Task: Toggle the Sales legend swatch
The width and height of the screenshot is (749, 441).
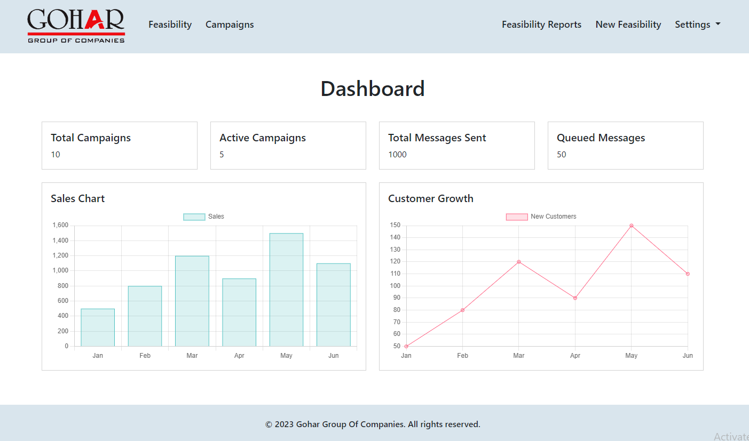Action: click(194, 217)
